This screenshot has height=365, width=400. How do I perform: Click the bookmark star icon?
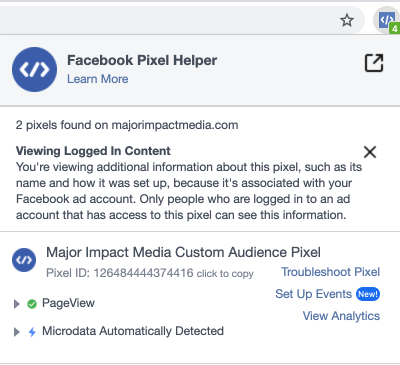pos(347,20)
